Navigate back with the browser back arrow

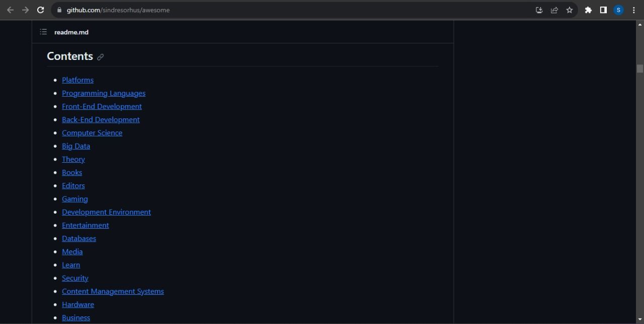[x=10, y=10]
